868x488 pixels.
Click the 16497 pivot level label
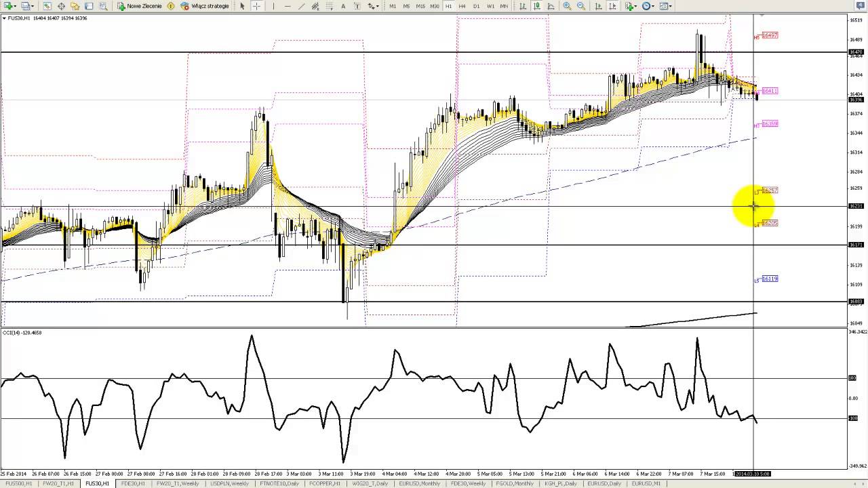[770, 35]
